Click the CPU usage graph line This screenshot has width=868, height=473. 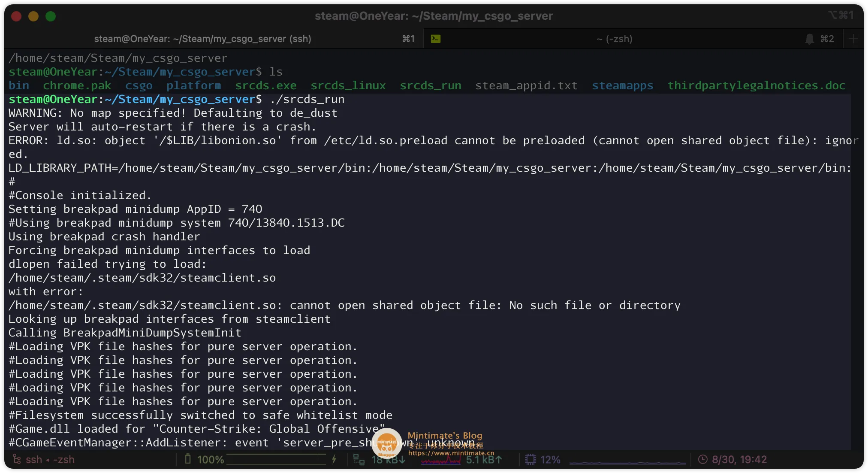pyautogui.click(x=627, y=462)
